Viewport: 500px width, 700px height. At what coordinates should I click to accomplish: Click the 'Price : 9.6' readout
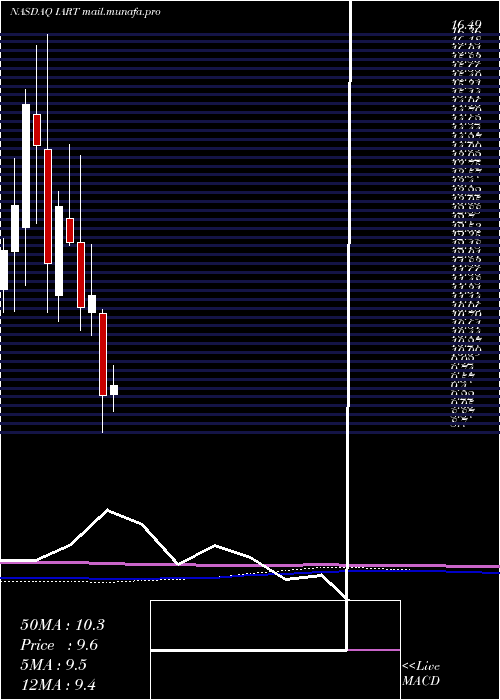point(59,645)
